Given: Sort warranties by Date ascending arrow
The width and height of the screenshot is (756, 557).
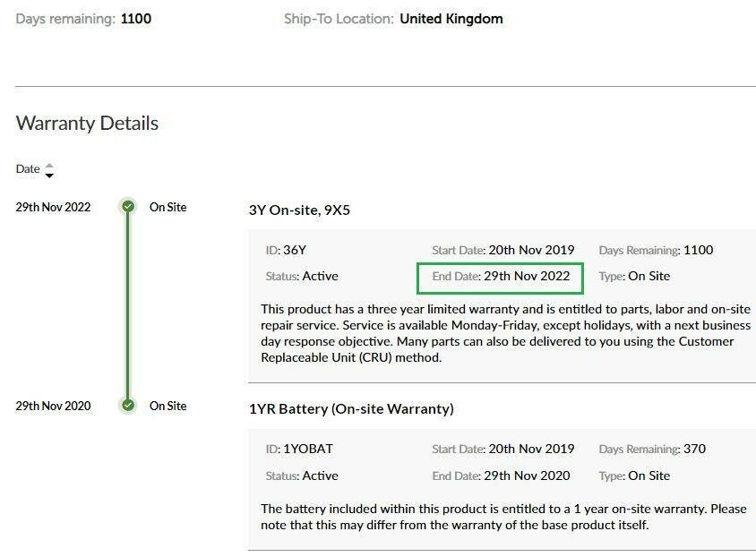Looking at the screenshot, I should pyautogui.click(x=49, y=166).
